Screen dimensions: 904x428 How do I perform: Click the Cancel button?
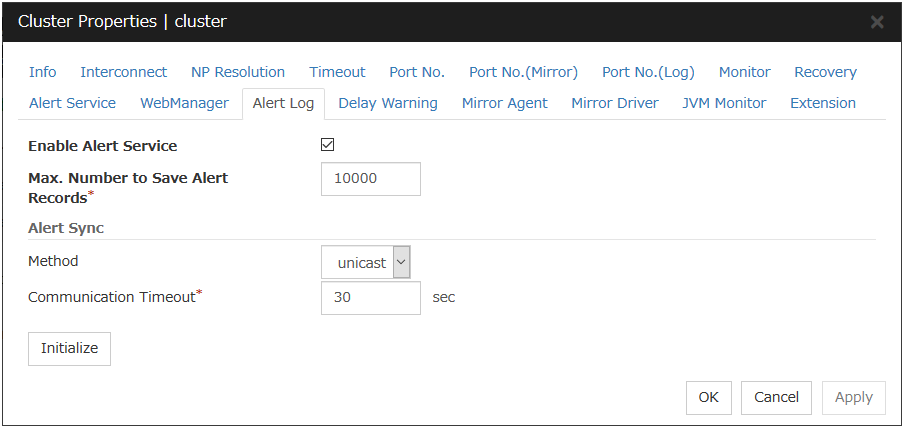pyautogui.click(x=776, y=397)
